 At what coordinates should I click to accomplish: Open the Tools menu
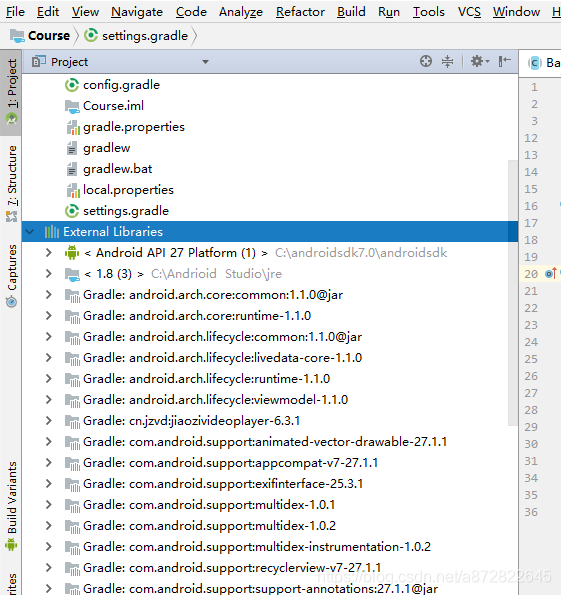(429, 12)
